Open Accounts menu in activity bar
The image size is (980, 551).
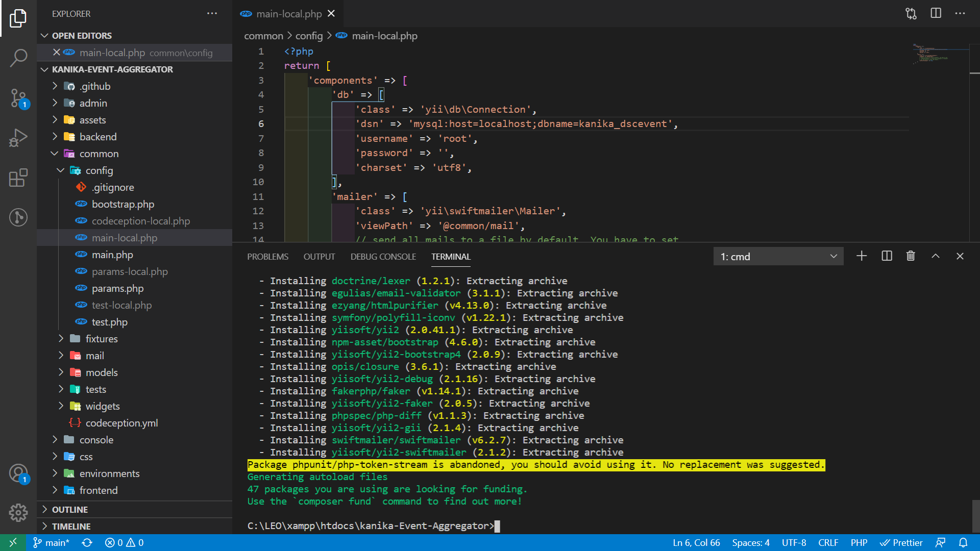[x=18, y=473]
